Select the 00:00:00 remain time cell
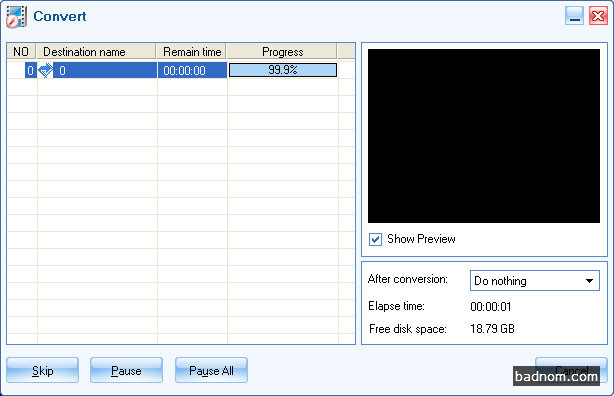Viewport: 614px width, 396px height. pos(192,71)
